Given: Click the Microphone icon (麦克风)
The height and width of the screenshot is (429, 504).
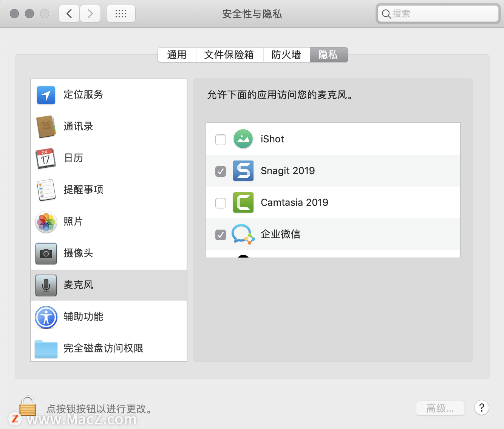Looking at the screenshot, I should pyautogui.click(x=46, y=285).
